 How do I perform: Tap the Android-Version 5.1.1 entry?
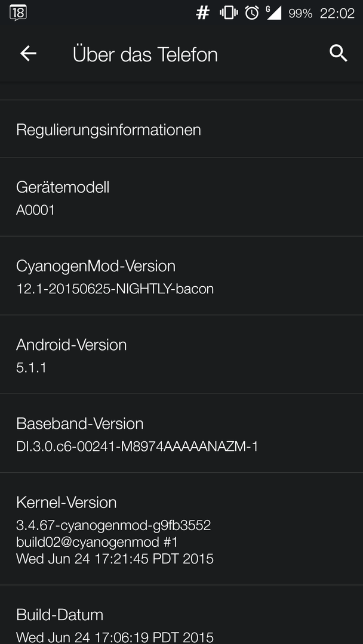(x=181, y=354)
